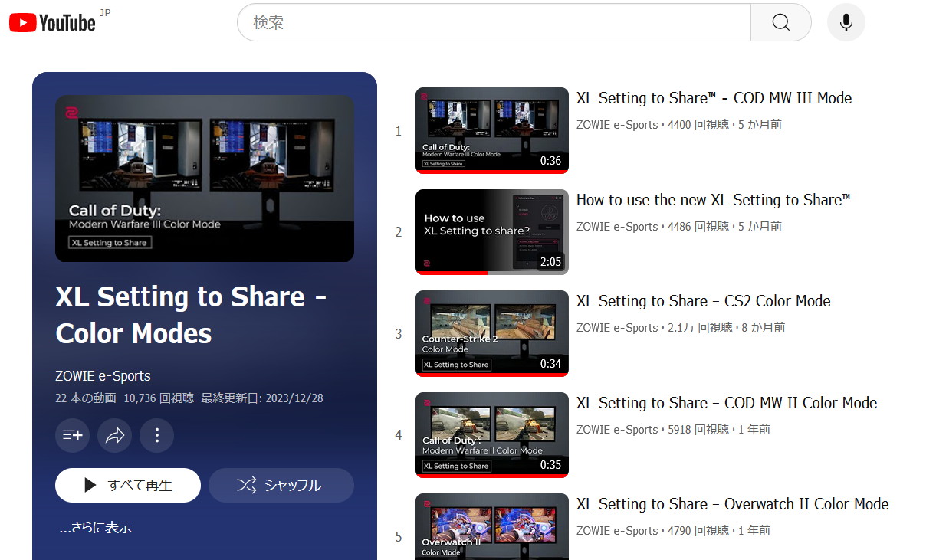The image size is (936, 560).
Task: Click title XL Setting to Share – COD MW II Color Mode
Action: (727, 403)
